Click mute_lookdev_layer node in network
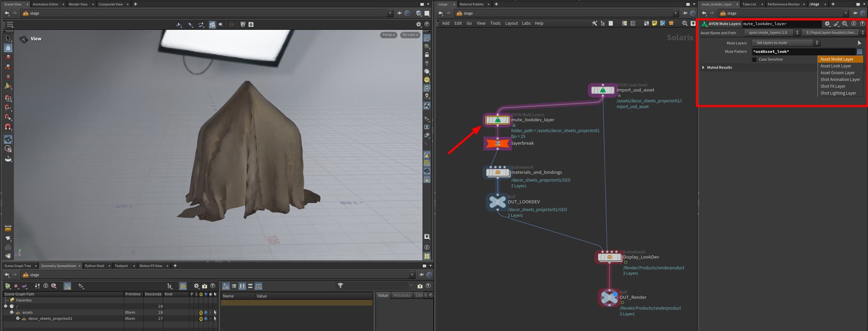Image resolution: width=868 pixels, height=331 pixels. 497,120
